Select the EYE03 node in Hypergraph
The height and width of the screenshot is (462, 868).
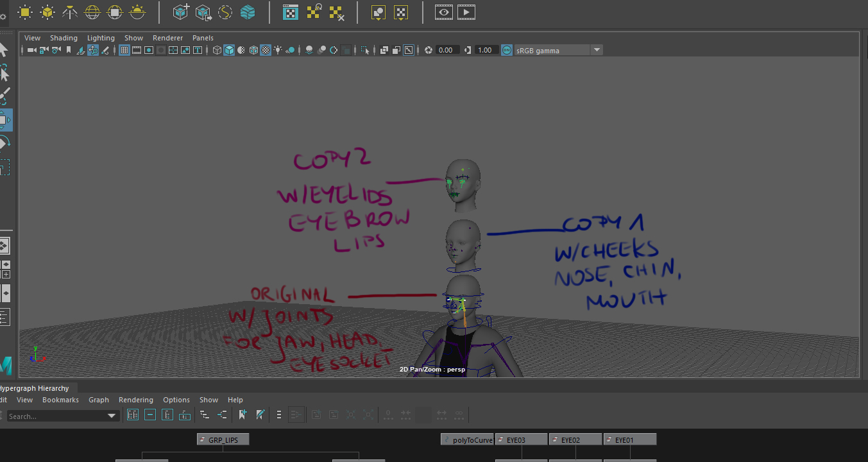(x=521, y=440)
